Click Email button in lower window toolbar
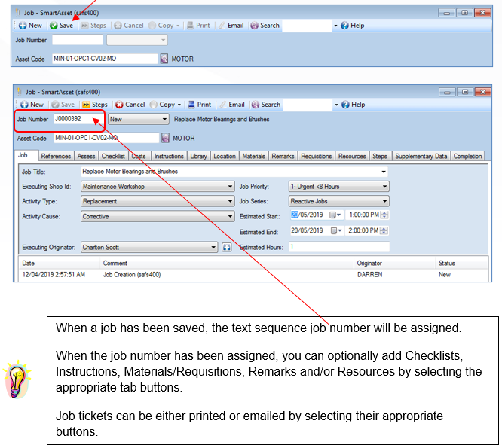Image resolution: width=502 pixels, height=448 pixels. tap(232, 105)
